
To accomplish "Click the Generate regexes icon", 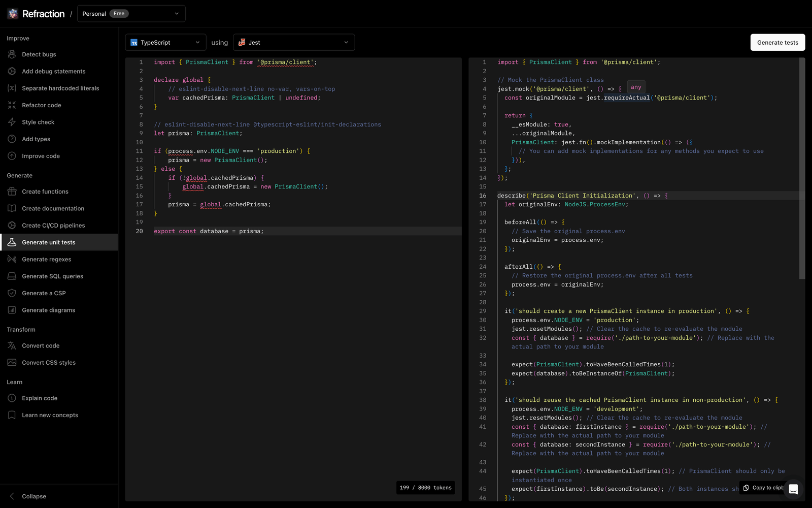I will 12,259.
